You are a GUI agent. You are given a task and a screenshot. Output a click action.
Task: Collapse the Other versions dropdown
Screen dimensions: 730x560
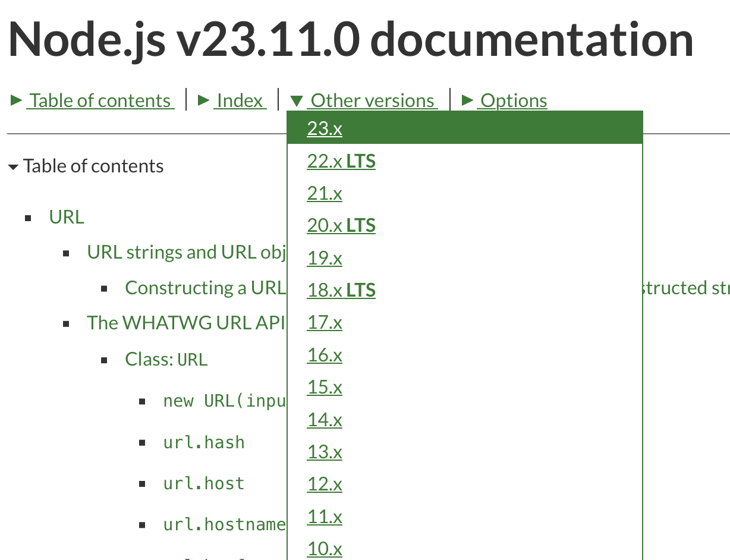click(372, 100)
